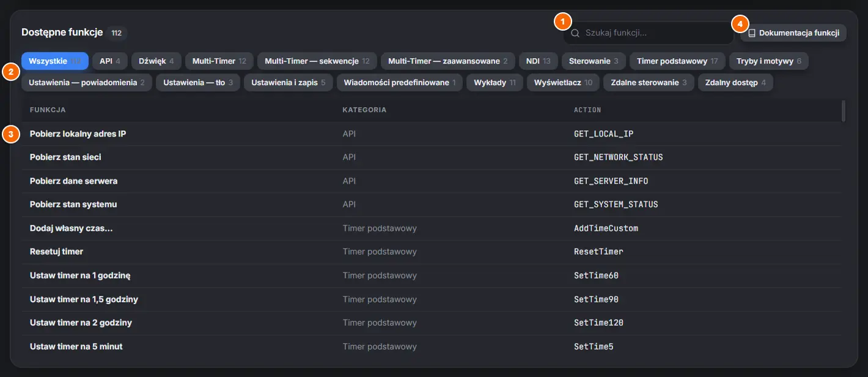
Task: Select the Ustawienia — tło chip
Action: [x=198, y=83]
